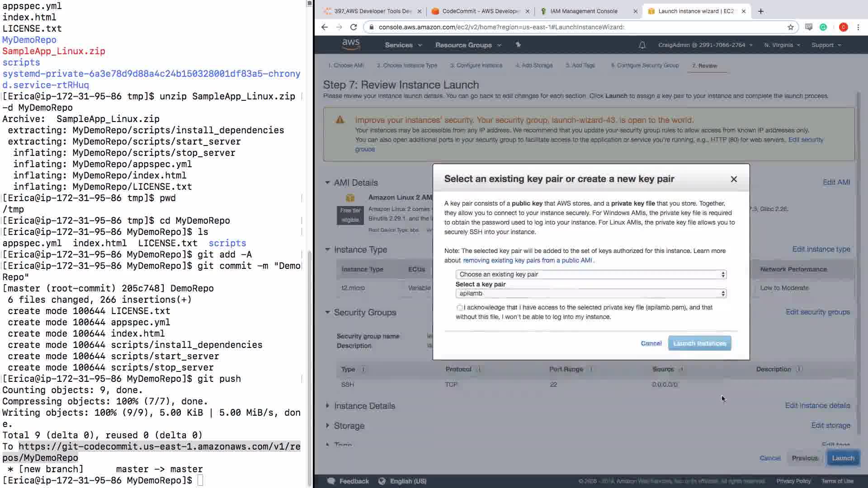The height and width of the screenshot is (488, 868).
Task: Click the AWS logo home icon
Action: point(351,44)
